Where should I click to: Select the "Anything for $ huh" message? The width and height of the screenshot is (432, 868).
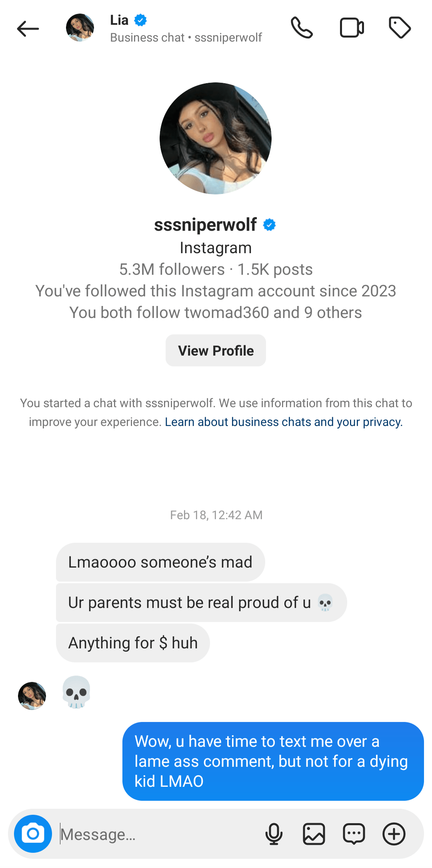click(133, 643)
